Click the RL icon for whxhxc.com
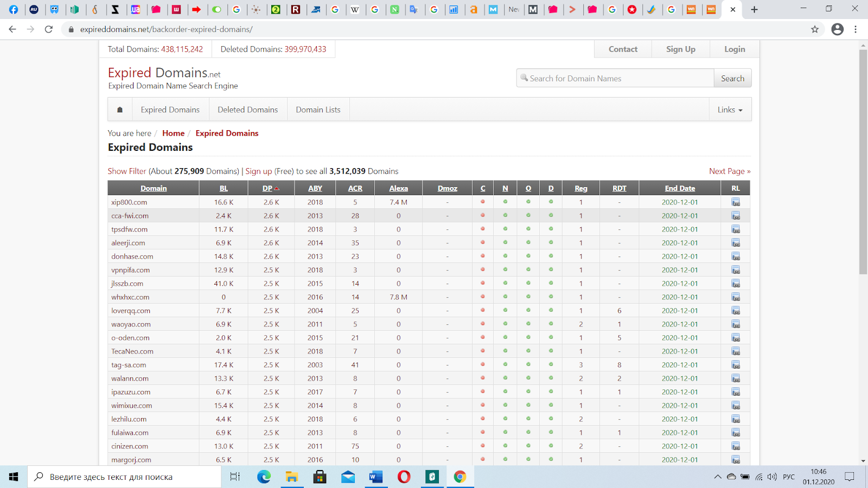This screenshot has width=868, height=488. click(736, 297)
